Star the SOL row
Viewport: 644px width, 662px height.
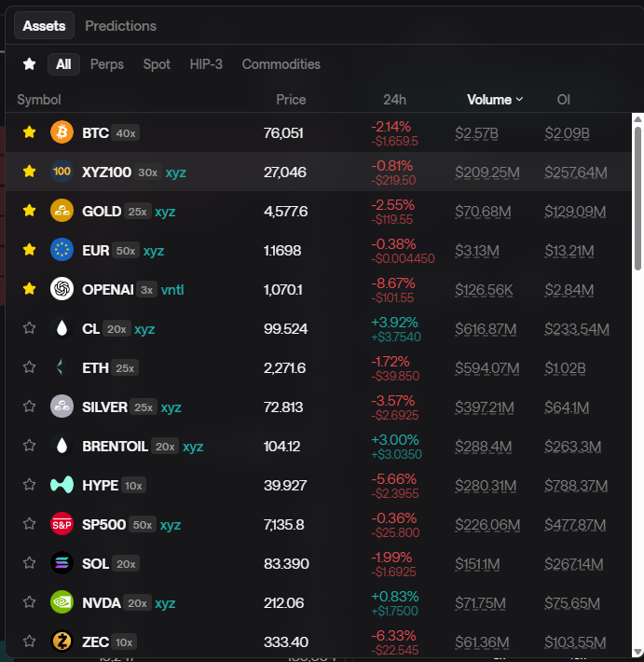(29, 563)
